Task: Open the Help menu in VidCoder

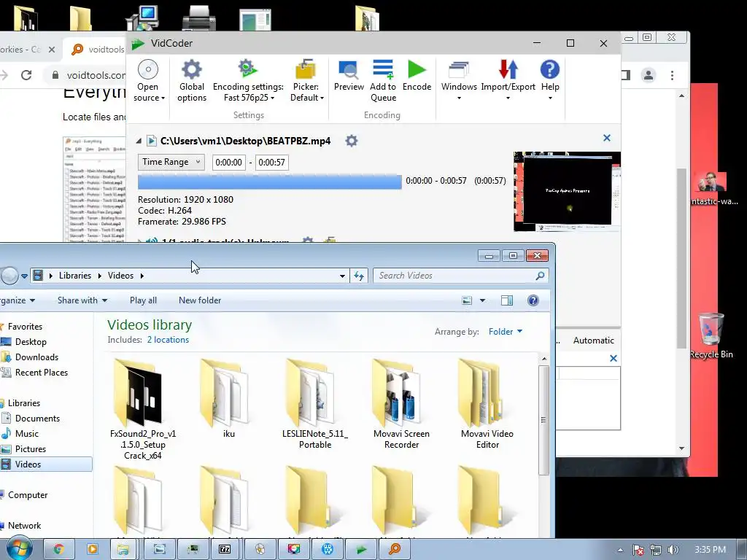Action: point(550,80)
